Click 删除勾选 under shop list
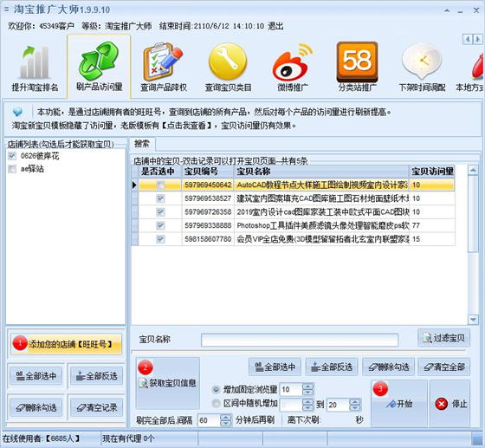Screen dimensions: 485x448 36,407
